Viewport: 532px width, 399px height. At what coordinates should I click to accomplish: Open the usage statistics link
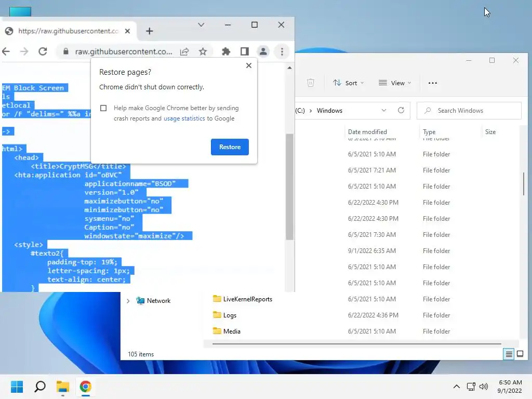(x=184, y=118)
